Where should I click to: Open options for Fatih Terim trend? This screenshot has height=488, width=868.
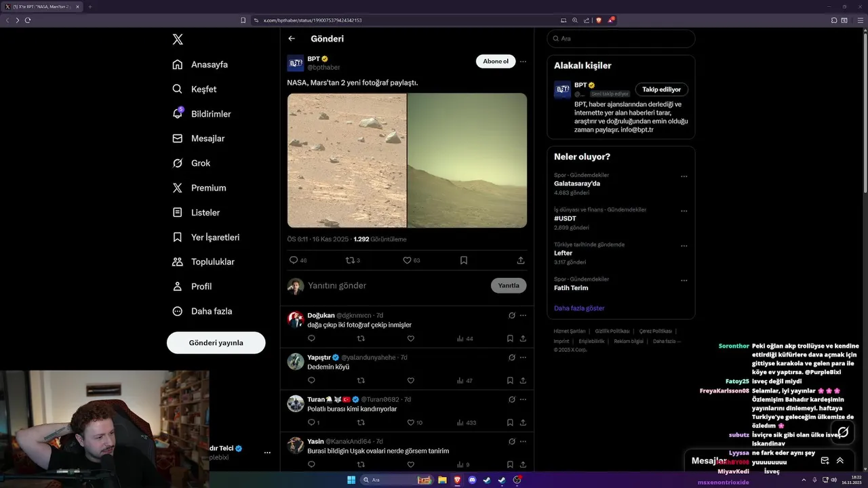coord(684,280)
